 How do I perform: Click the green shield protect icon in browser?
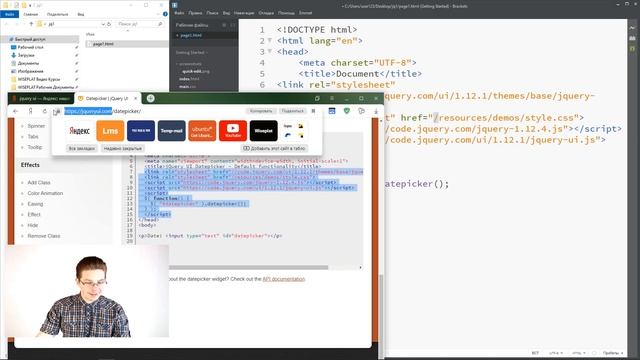(x=347, y=111)
